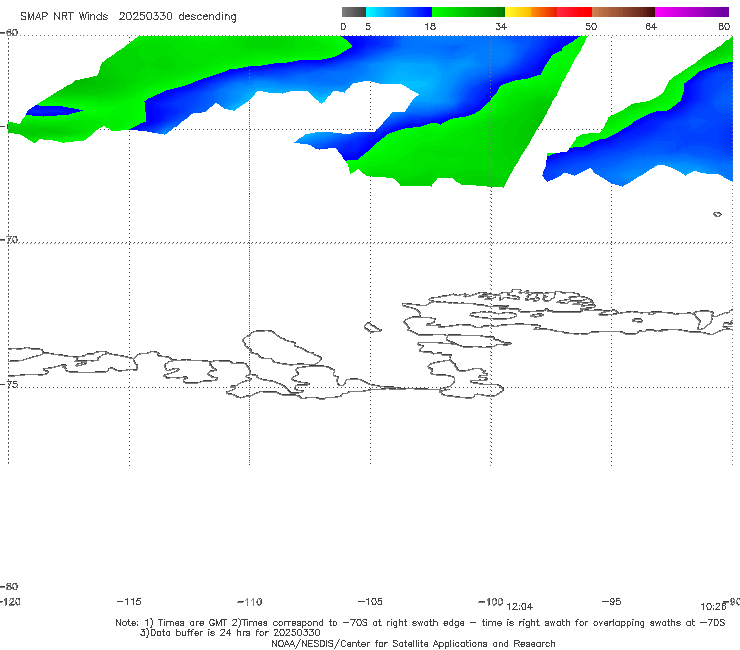
Task: Click the title 'SMAP NRT Winds 20250330 descending'
Action: 128,17
